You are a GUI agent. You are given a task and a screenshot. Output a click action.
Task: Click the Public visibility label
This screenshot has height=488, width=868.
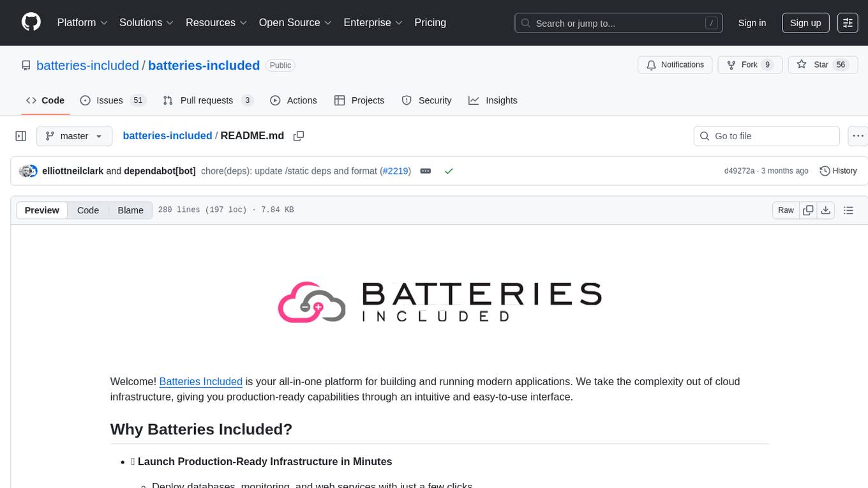coord(280,65)
